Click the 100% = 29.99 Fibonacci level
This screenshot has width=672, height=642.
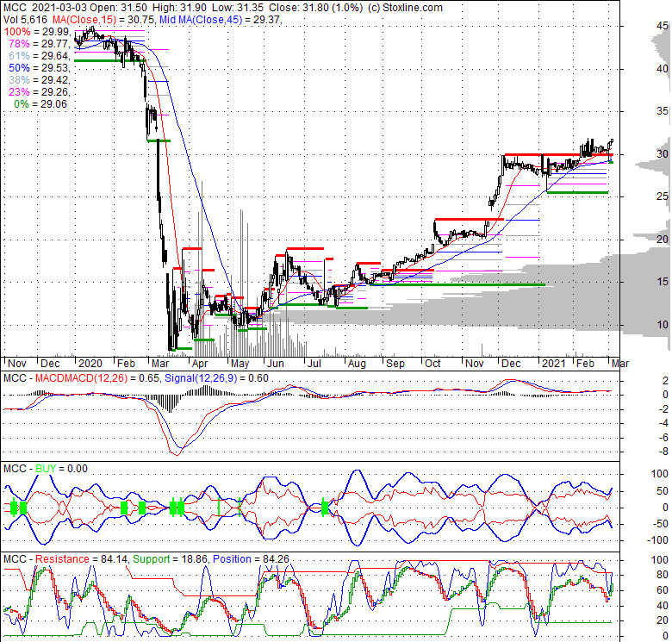coord(37,32)
